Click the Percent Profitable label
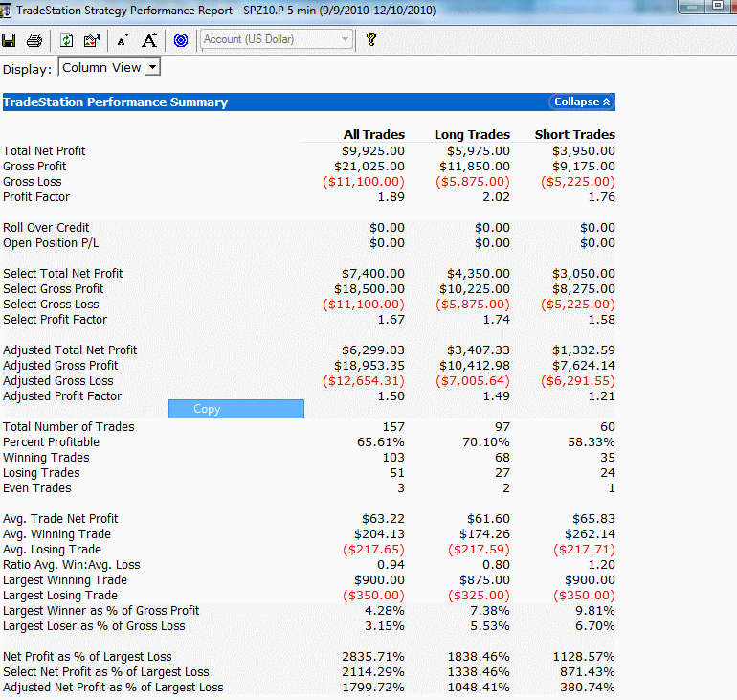This screenshot has height=700, width=737. point(52,442)
